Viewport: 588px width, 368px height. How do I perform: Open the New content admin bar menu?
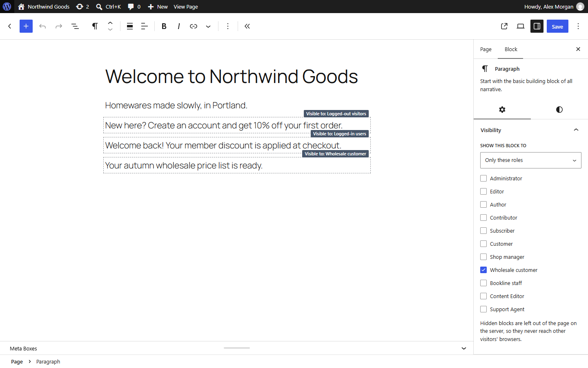[158, 7]
